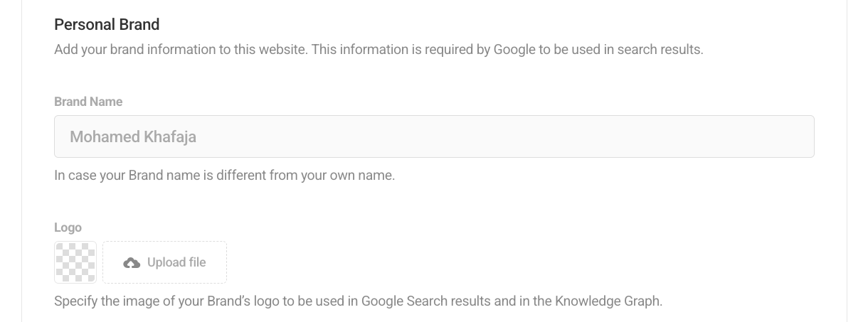Click the Mohamed Khafaja placeholder text
The width and height of the screenshot is (868, 322).
(133, 136)
